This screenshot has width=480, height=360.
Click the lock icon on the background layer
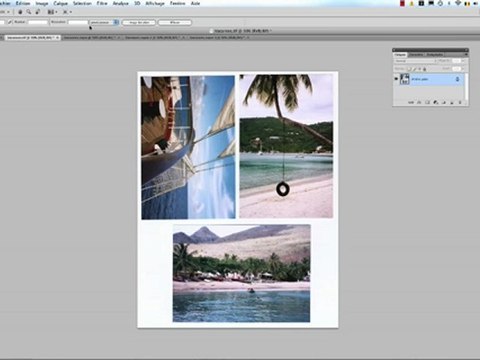(x=457, y=79)
